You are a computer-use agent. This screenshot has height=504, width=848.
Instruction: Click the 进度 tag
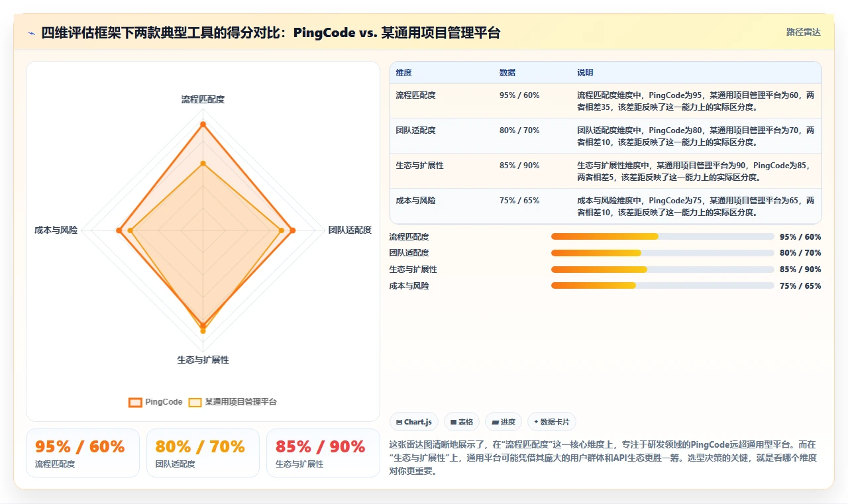tap(503, 422)
